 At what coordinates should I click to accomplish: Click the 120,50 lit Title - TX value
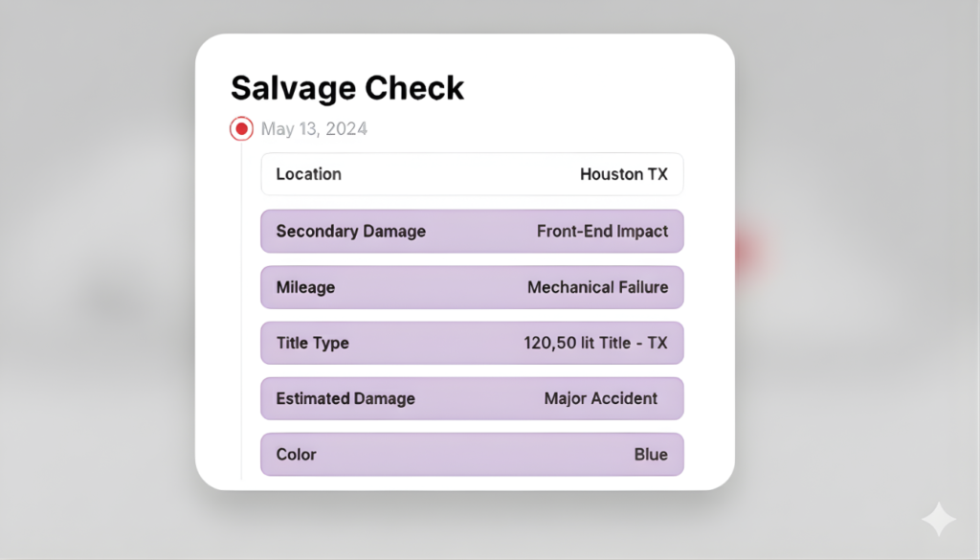[595, 343]
